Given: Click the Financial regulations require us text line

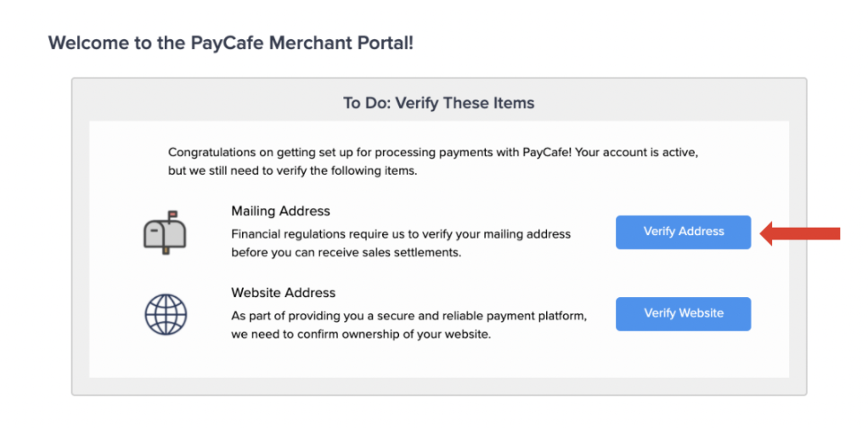Looking at the screenshot, I should tap(401, 234).
